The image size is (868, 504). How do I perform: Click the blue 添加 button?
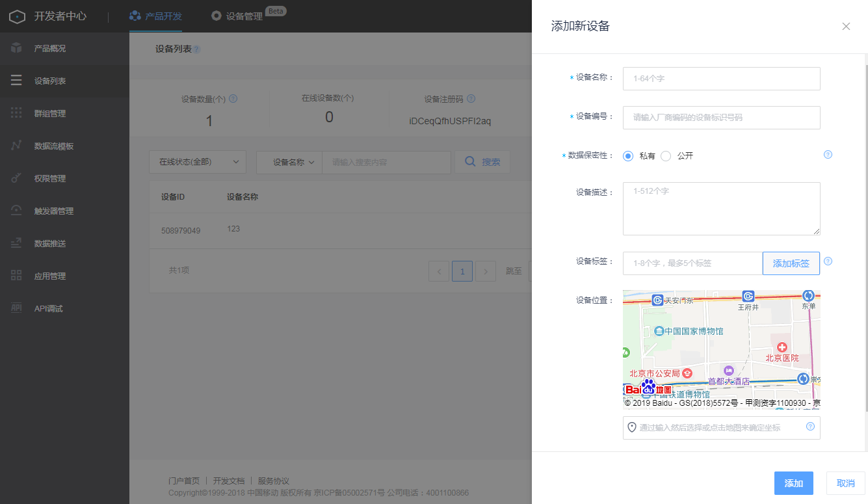(794, 483)
